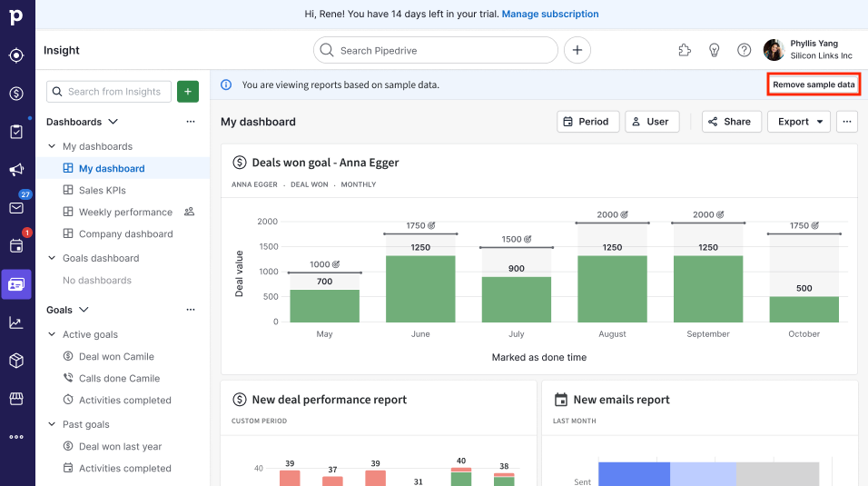Open Projects clipboard icon in sidebar
Image resolution: width=868 pixels, height=486 pixels.
16,132
